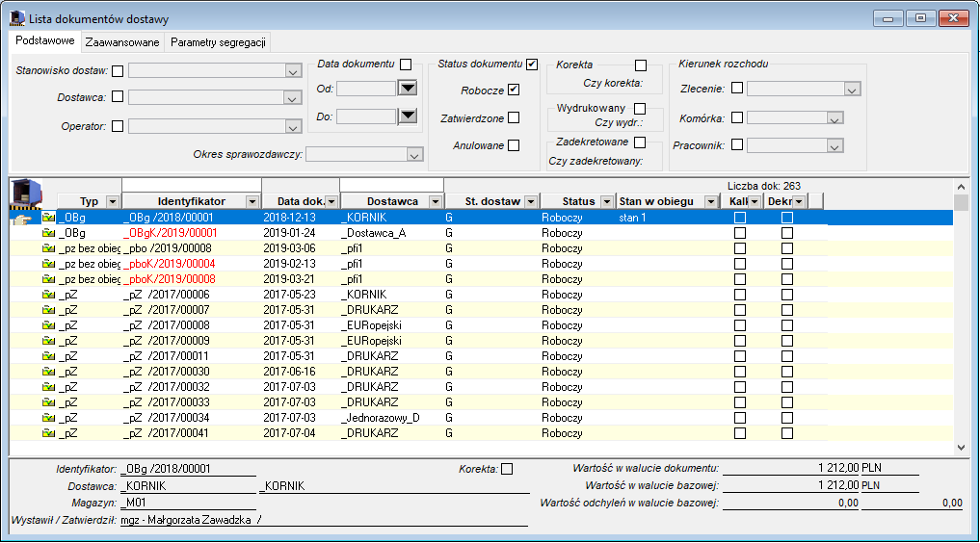Check the Zatwierdzone status checkbox
Screen dimensions: 980x543
coord(514,117)
